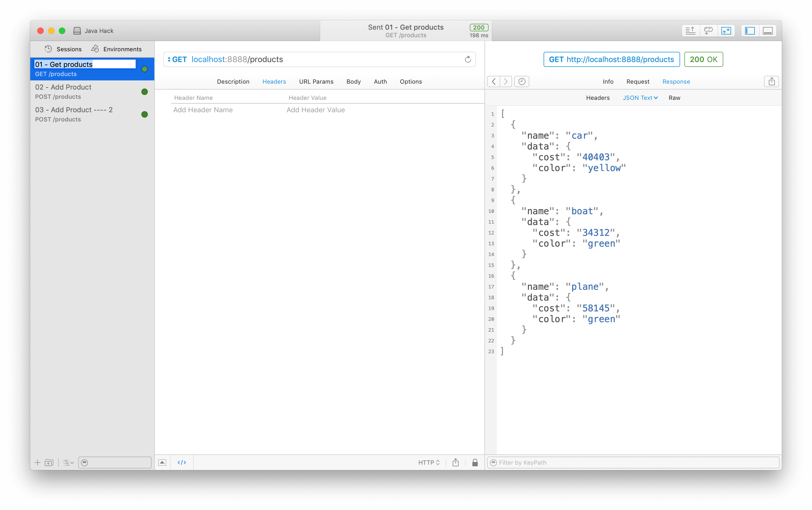Toggle the left sidebar panel visibility
The image size is (812, 510).
(750, 31)
